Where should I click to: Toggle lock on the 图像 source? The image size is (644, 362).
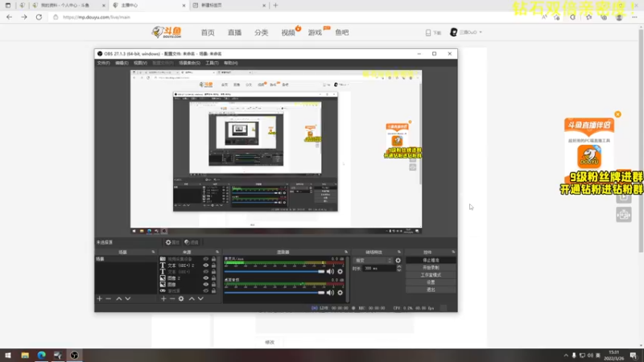[213, 285]
